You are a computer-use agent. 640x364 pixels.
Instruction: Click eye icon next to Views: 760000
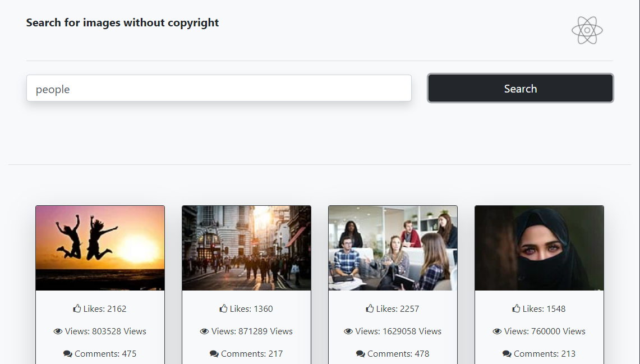pos(497,331)
